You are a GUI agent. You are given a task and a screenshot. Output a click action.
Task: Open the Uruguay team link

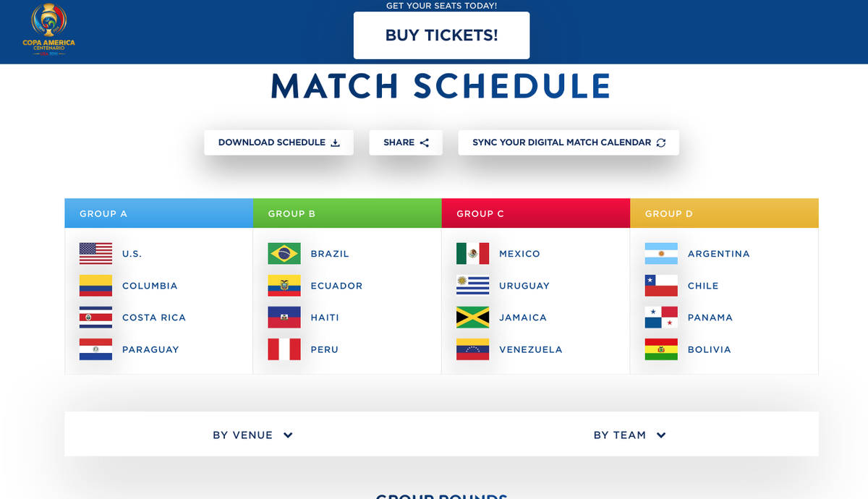coord(524,286)
